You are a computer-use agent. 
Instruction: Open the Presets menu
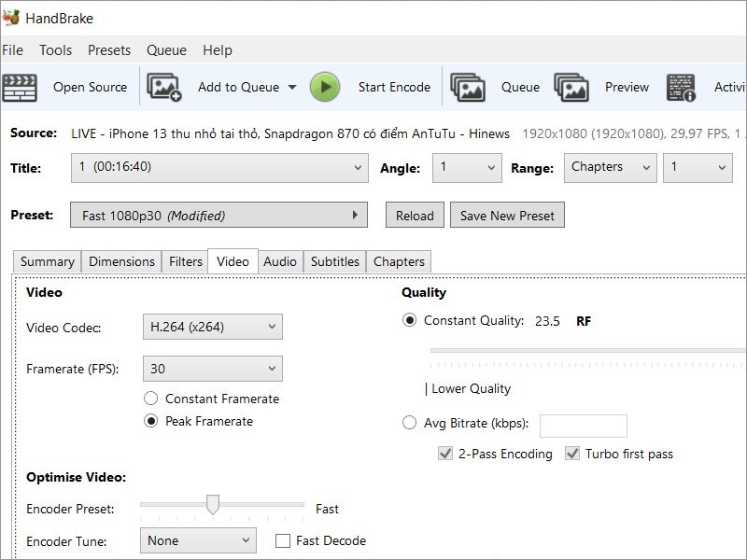(109, 50)
